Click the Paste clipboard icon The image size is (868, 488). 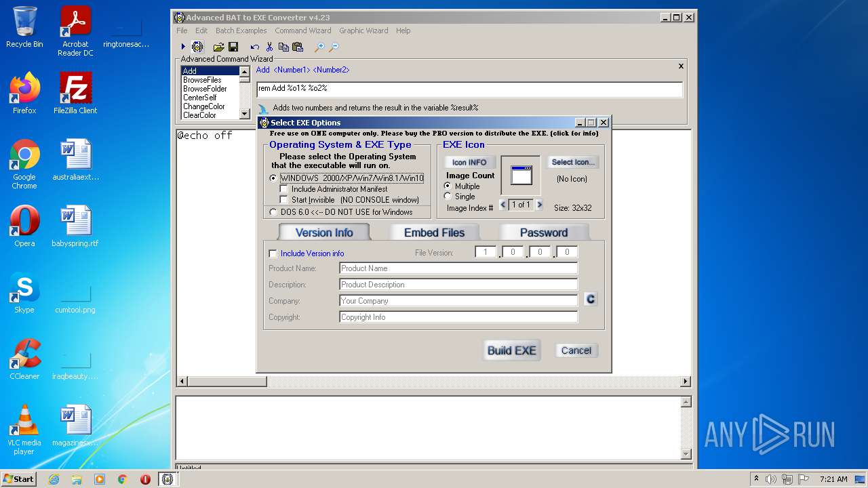click(x=297, y=47)
